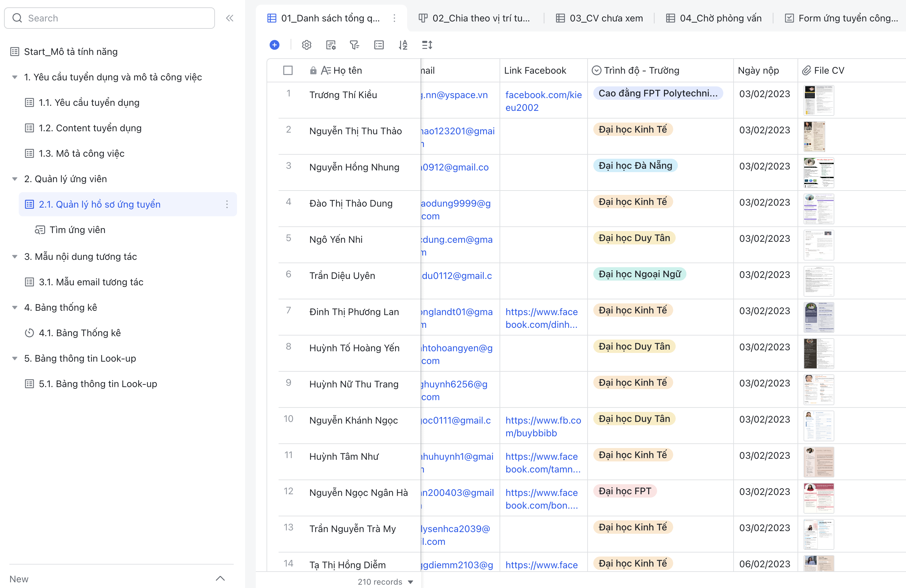Viewport: 906px width, 588px height.
Task: Open Đinh Thị Phương Lan's CV thumbnail
Action: click(818, 318)
